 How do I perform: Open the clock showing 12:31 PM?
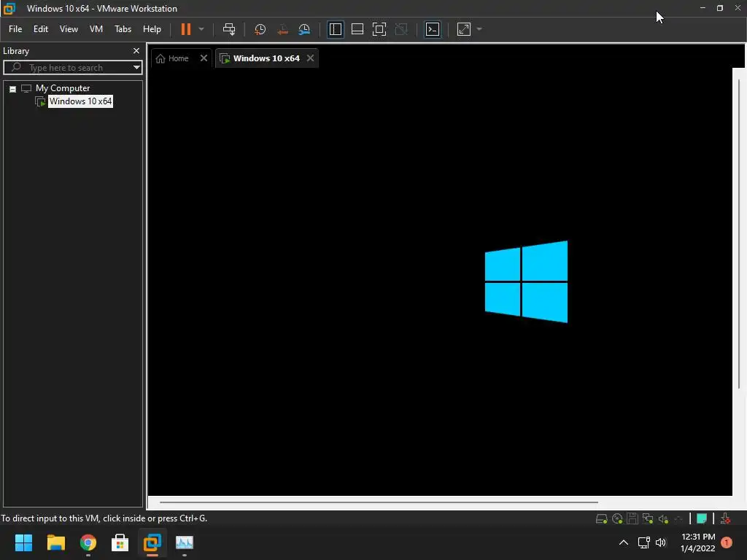698,542
